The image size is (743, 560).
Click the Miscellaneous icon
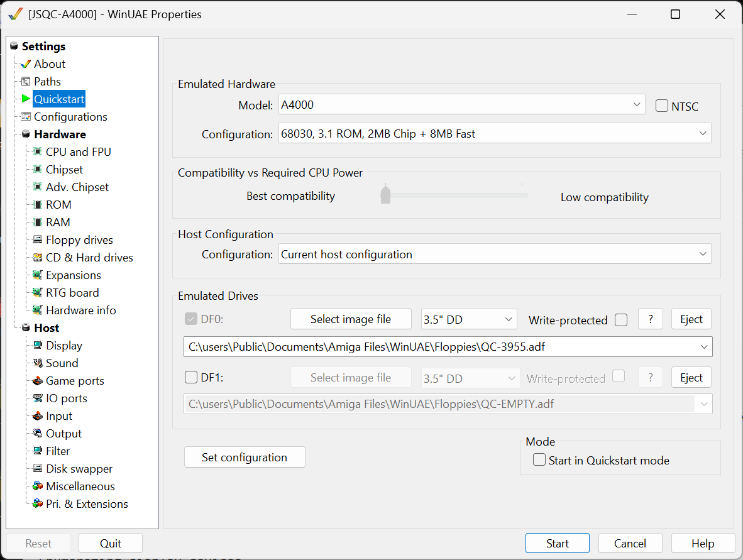coord(38,486)
